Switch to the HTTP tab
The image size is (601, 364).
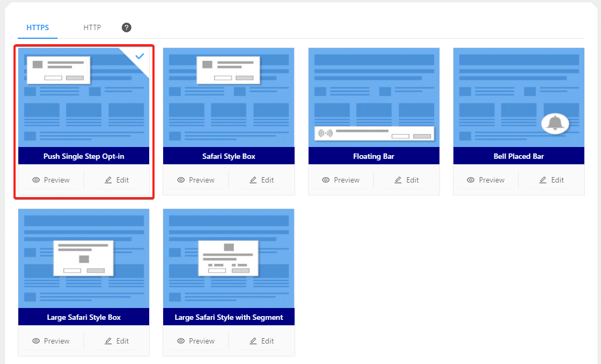pos(92,27)
